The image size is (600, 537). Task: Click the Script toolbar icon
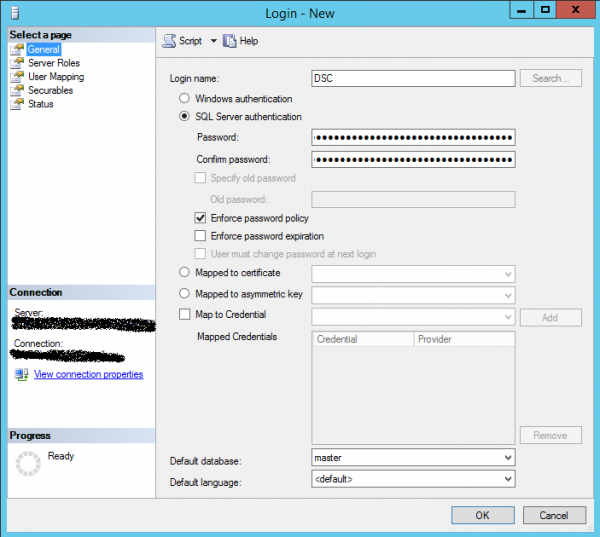[169, 41]
